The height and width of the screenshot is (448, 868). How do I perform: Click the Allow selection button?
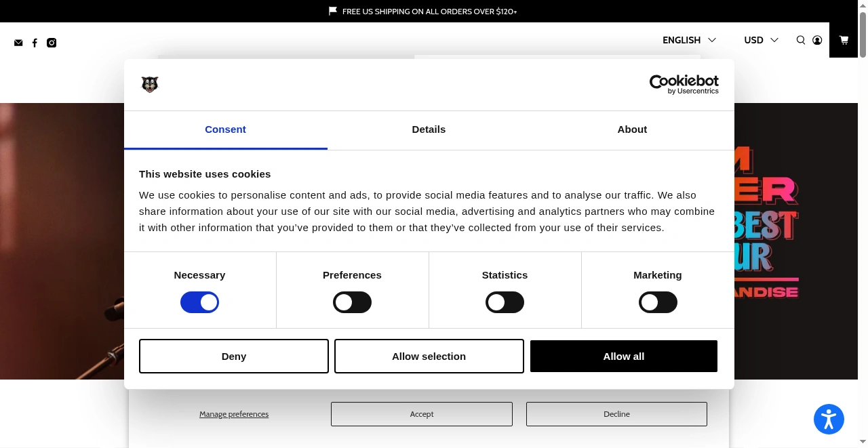click(429, 357)
